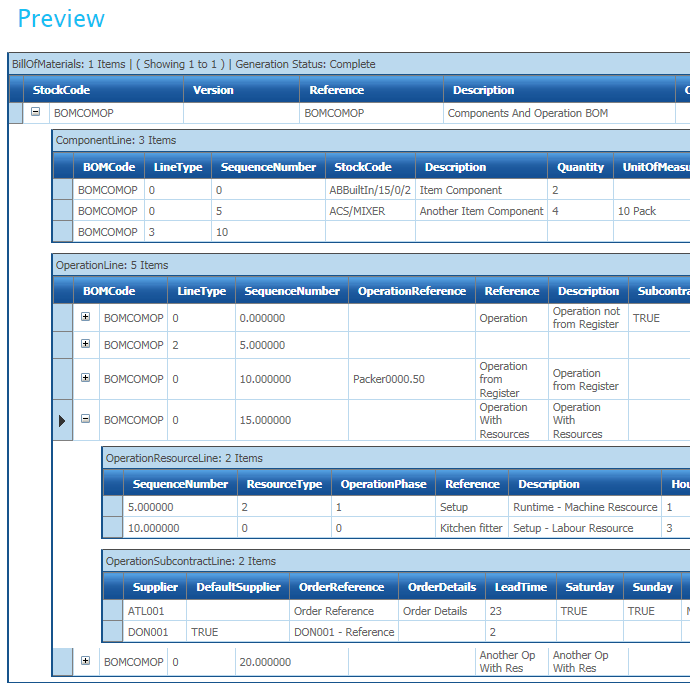Sort ComponentLine by LineType header
This screenshot has width=690, height=695.
(x=178, y=167)
